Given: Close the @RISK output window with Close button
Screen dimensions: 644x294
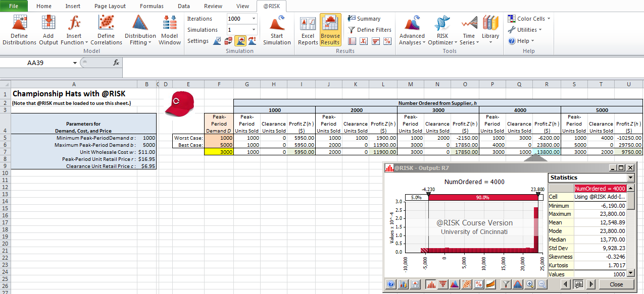Looking at the screenshot, I should (x=616, y=284).
